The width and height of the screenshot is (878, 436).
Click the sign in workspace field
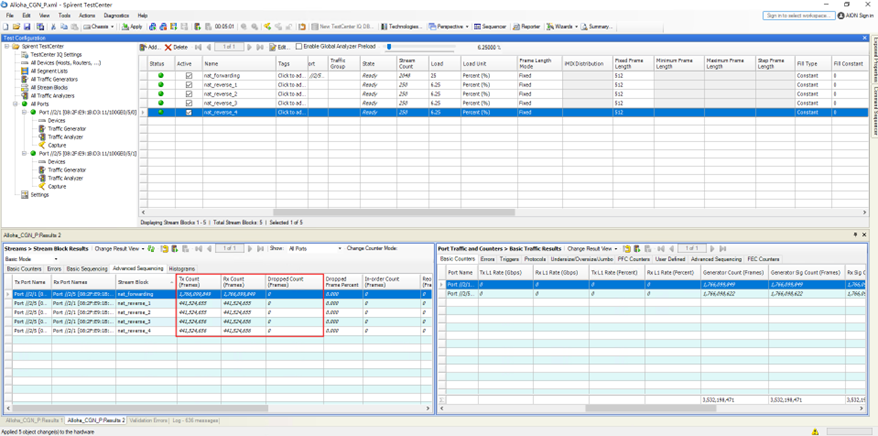pyautogui.click(x=798, y=16)
